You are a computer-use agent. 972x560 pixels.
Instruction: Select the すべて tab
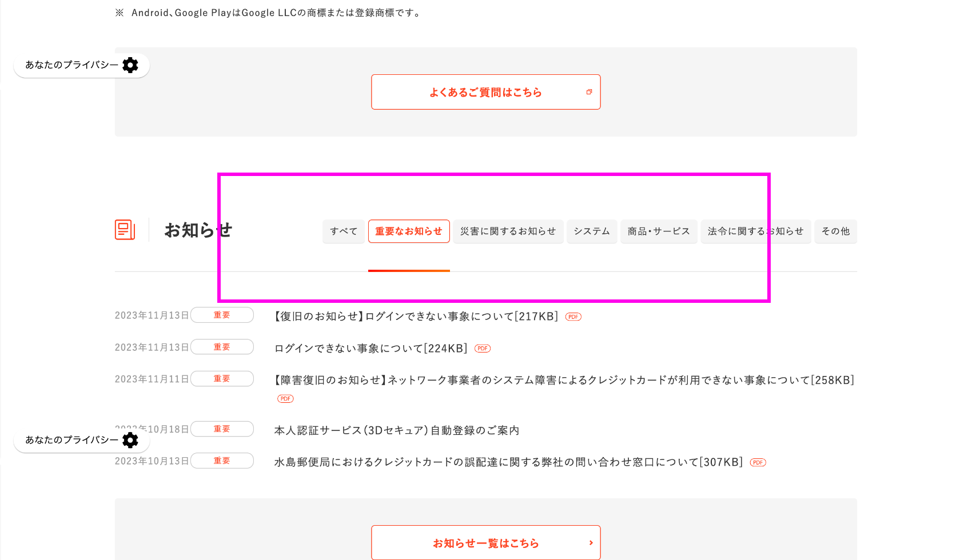(x=344, y=231)
